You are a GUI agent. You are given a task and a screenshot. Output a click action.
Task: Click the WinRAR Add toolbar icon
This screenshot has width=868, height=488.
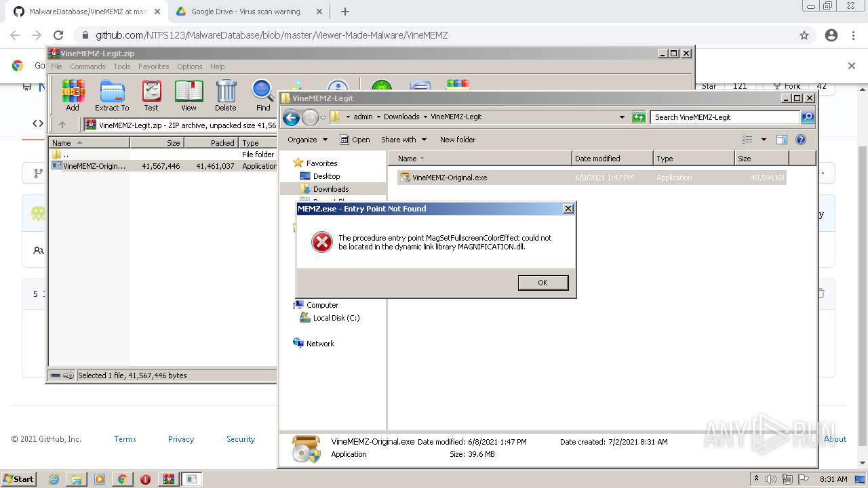pos(73,95)
